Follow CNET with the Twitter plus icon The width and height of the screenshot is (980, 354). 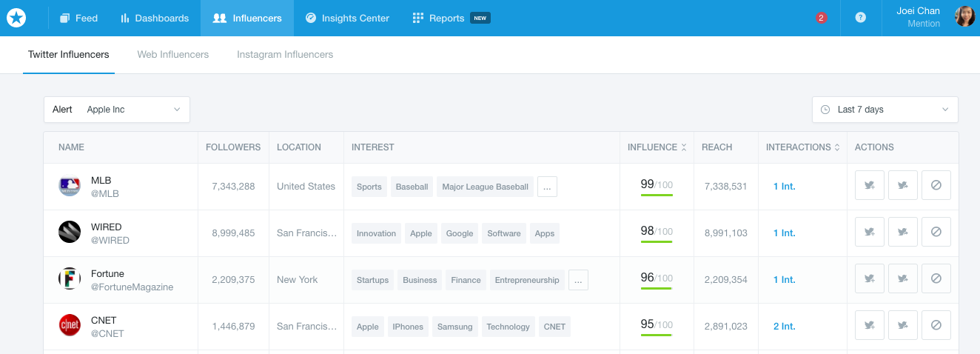click(x=870, y=326)
